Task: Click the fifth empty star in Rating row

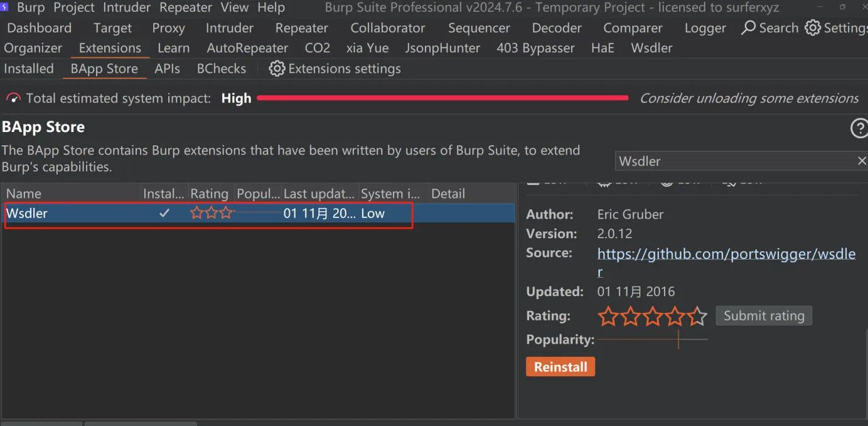Action: (697, 316)
